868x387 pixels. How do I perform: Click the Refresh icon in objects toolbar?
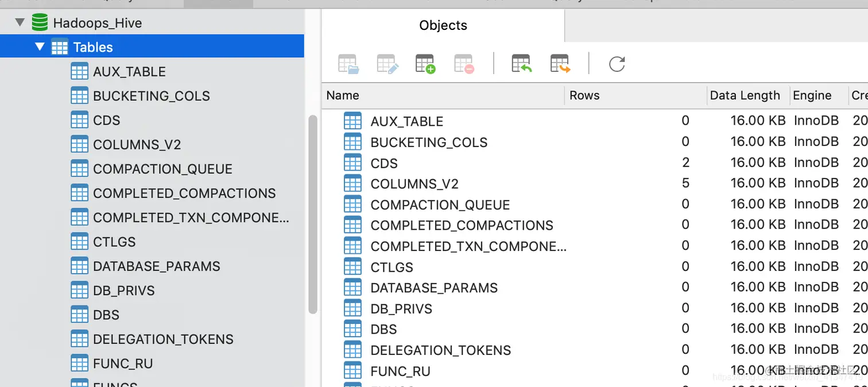pyautogui.click(x=617, y=64)
